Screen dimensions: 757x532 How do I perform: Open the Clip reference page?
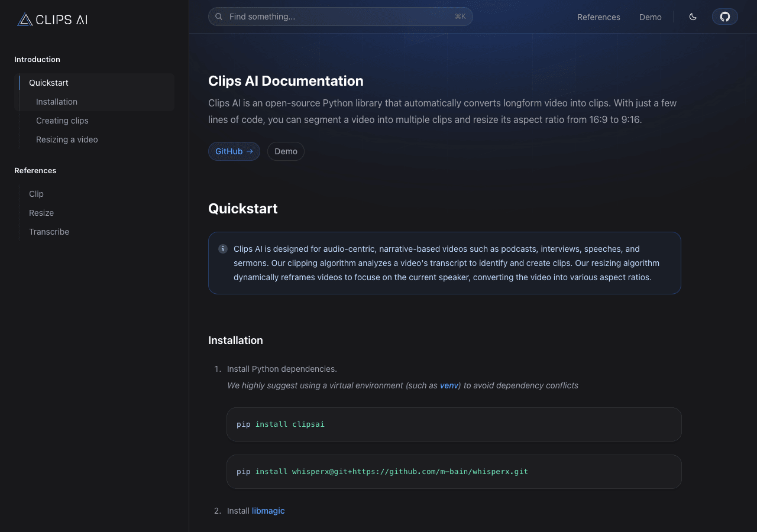click(36, 194)
